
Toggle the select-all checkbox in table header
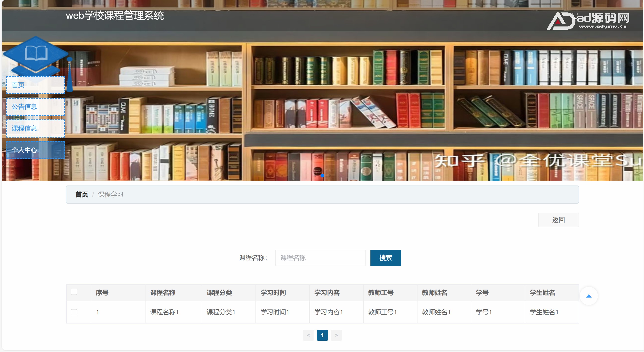coord(74,292)
